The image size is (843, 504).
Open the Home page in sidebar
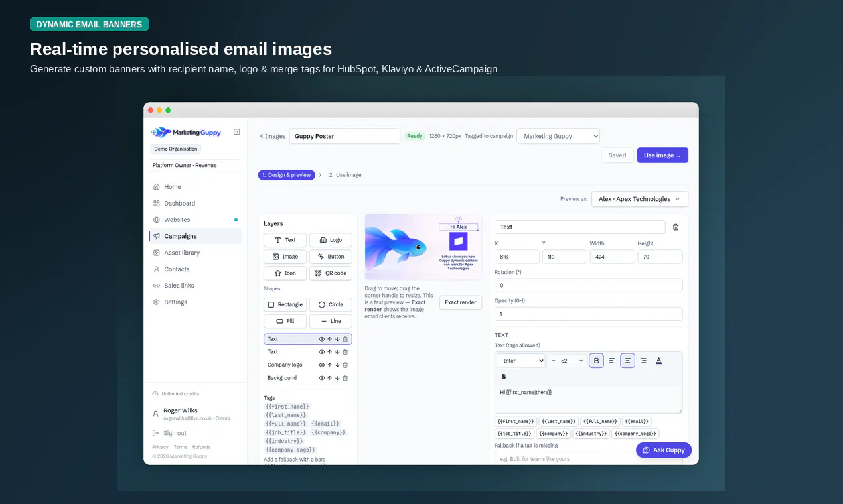pos(195,187)
